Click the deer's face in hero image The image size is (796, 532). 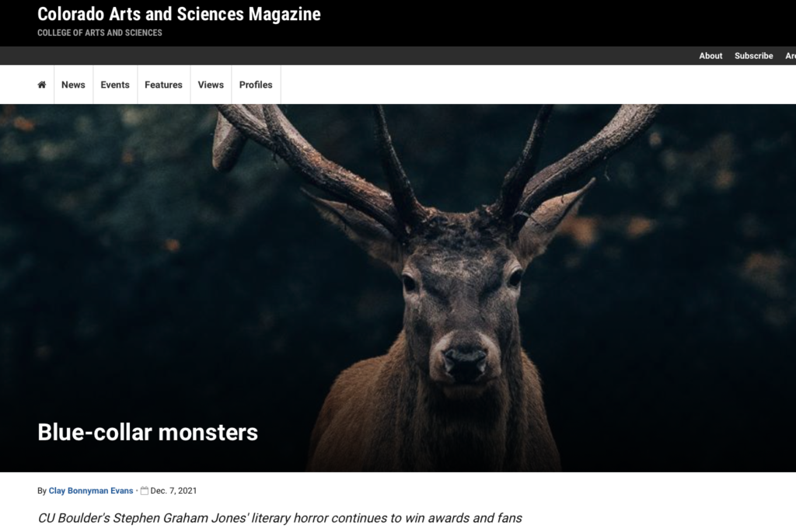(x=459, y=303)
